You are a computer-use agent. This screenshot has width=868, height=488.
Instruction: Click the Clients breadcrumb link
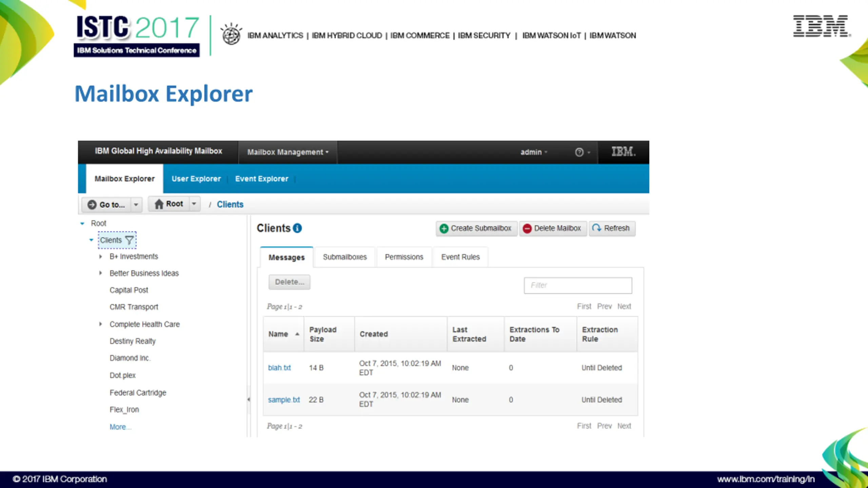click(230, 204)
